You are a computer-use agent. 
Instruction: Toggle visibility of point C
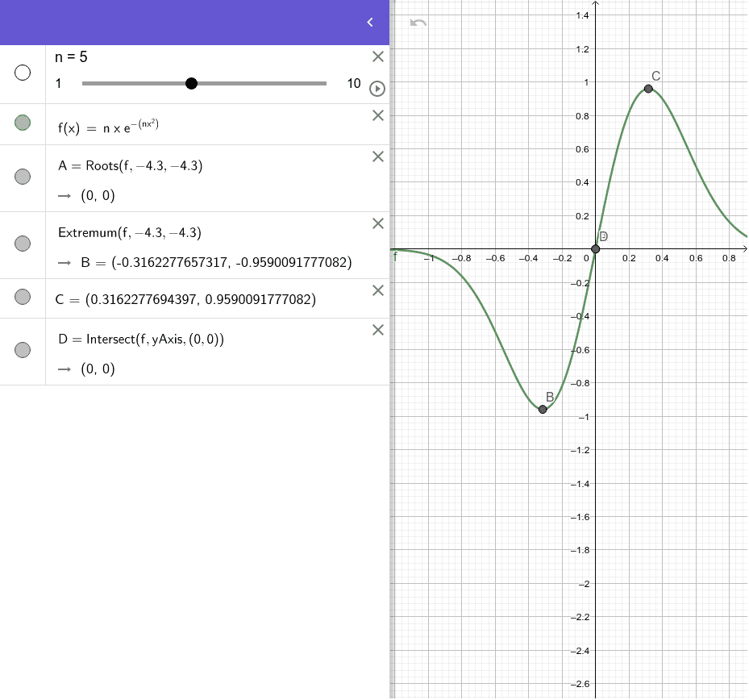click(x=23, y=297)
